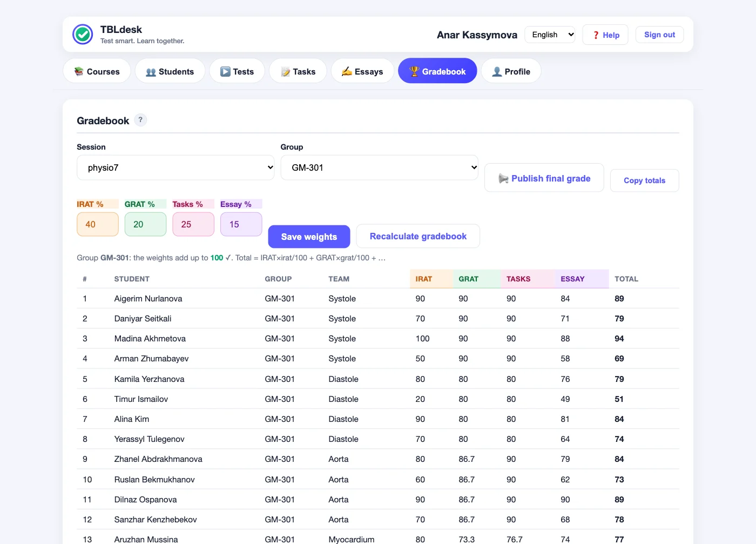Click the Tasks % weight field
Image resolution: width=756 pixels, height=544 pixels.
click(x=193, y=224)
